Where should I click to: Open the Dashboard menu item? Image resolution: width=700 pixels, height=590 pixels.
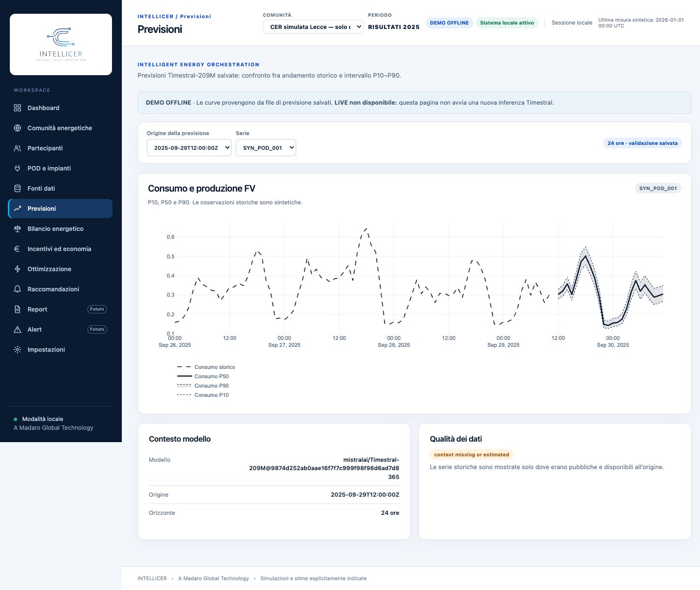[x=60, y=108]
